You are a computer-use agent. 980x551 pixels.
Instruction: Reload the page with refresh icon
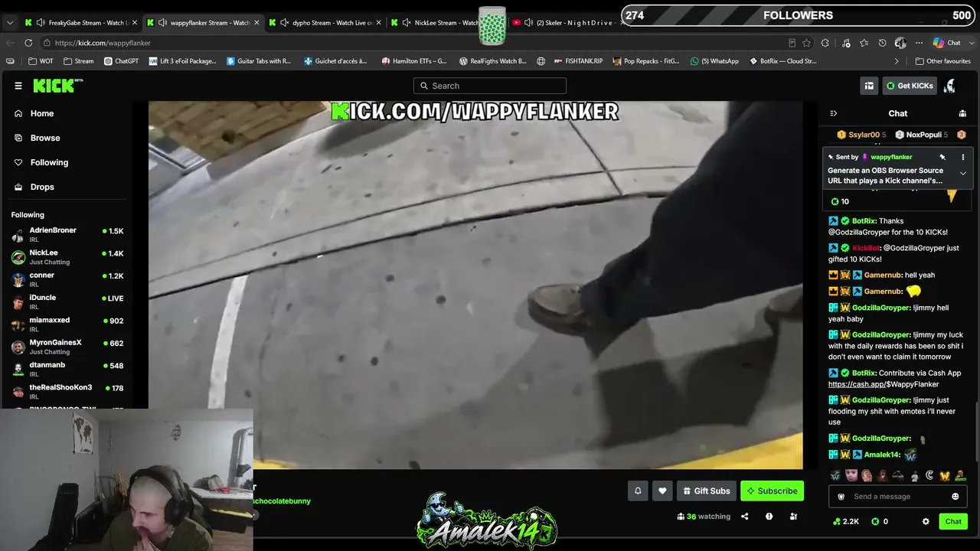tap(28, 43)
